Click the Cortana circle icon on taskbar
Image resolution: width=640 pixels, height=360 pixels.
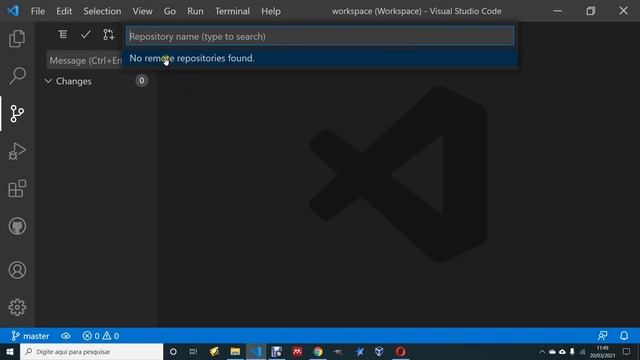coord(173,351)
